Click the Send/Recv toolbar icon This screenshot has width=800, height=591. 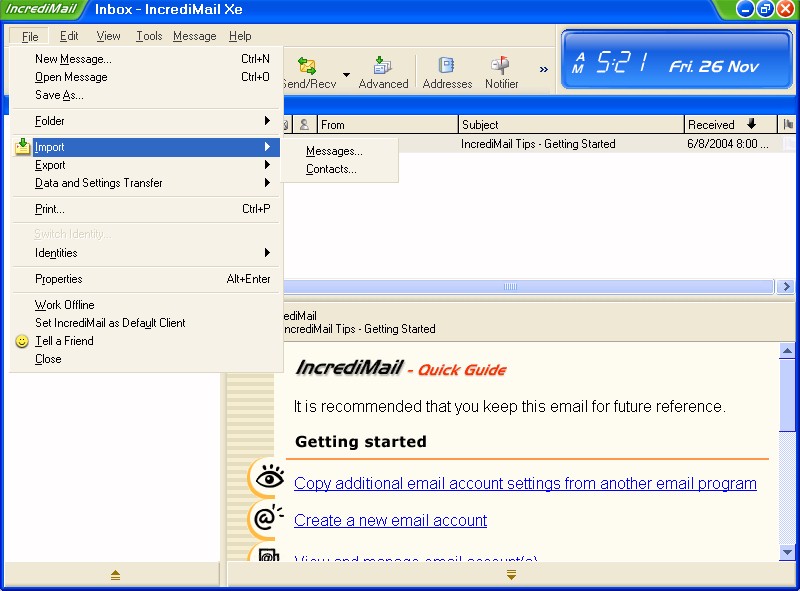(308, 66)
